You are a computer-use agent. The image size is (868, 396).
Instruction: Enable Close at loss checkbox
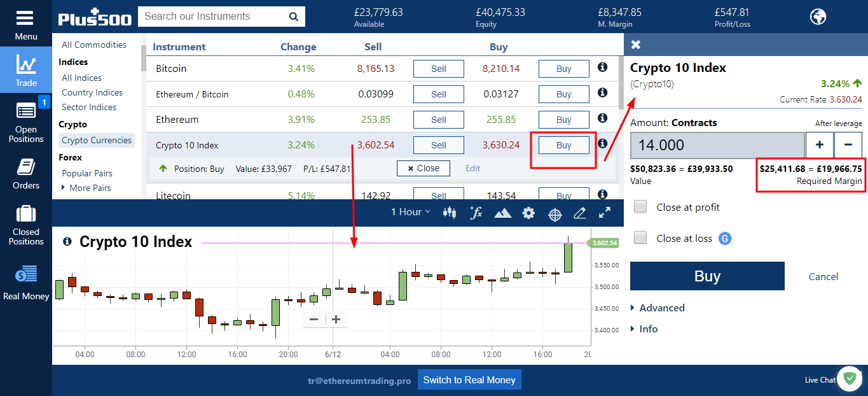coord(641,238)
